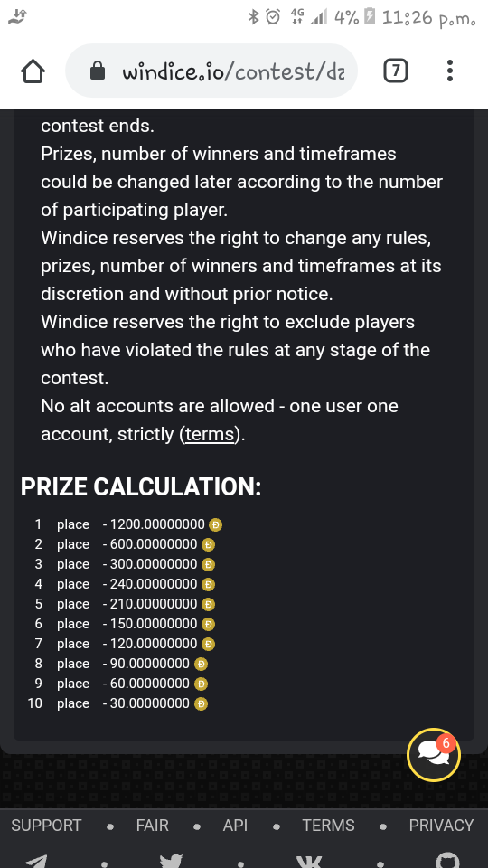The image size is (488, 868).
Task: Tap the Telegram icon in footer
Action: pyautogui.click(x=36, y=860)
